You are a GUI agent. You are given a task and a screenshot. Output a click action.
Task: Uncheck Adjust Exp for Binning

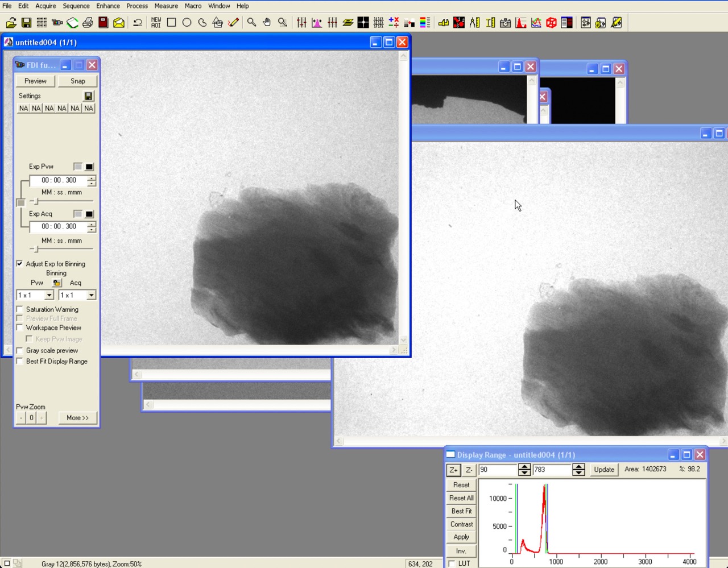pos(20,264)
